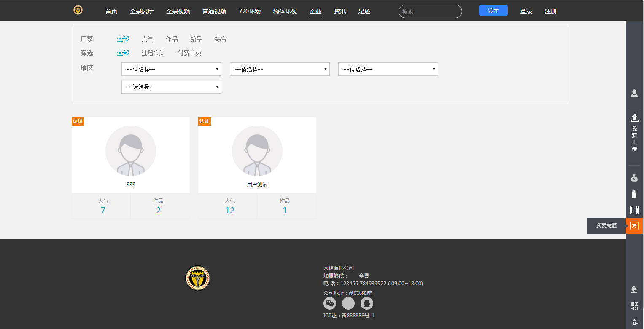
Task: Open the film strip icon in sidebar
Action: click(x=634, y=210)
